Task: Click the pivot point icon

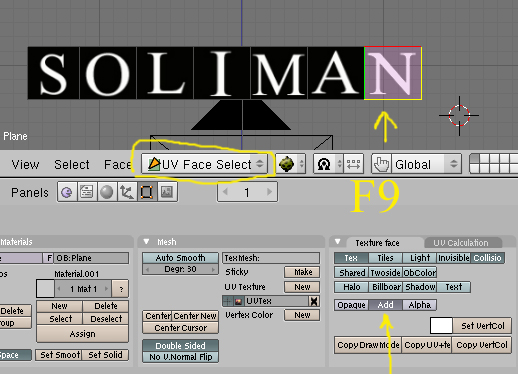Action: click(x=324, y=164)
